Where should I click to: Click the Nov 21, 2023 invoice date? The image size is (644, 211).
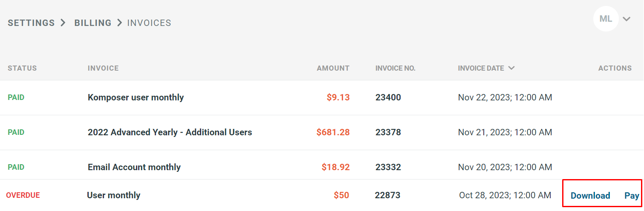(x=505, y=132)
